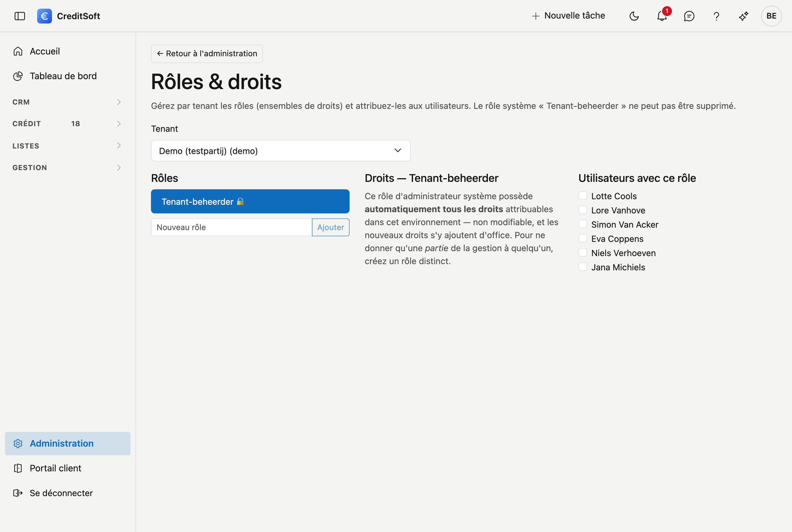Select the Tenant-beheerder role
This screenshot has width=792, height=532.
tap(250, 202)
